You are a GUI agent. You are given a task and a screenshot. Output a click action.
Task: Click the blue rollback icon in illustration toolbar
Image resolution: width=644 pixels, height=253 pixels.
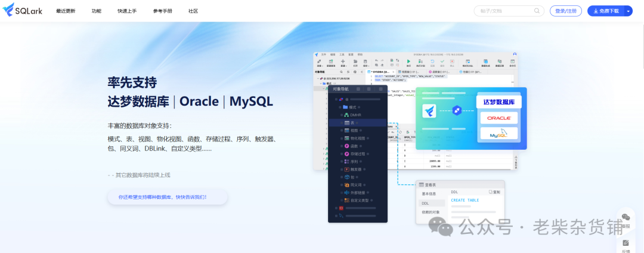(432, 61)
